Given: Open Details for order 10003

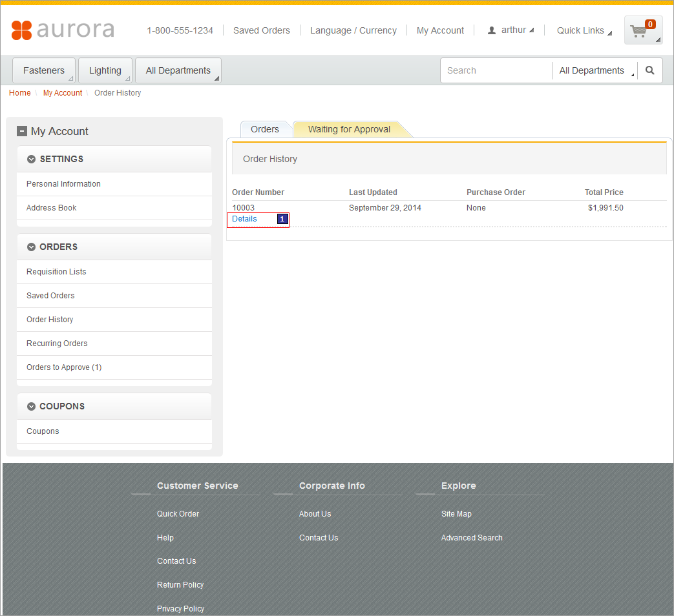Looking at the screenshot, I should pos(244,219).
